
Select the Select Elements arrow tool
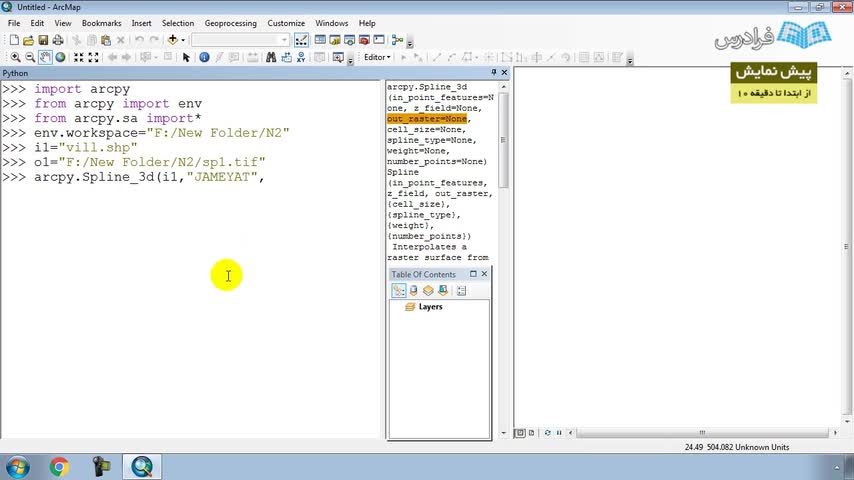186,57
